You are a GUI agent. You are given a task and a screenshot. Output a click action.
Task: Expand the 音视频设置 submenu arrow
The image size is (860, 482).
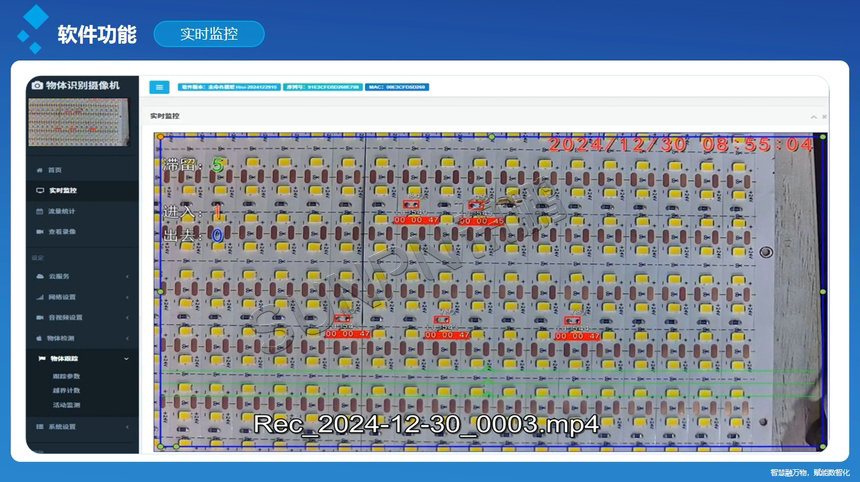pyautogui.click(x=127, y=317)
